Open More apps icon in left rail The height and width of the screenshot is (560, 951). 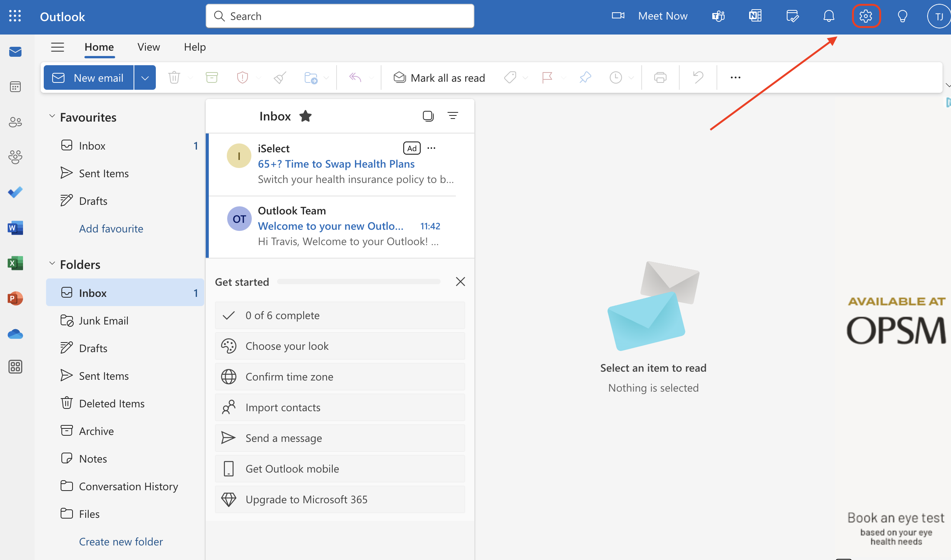pos(15,367)
